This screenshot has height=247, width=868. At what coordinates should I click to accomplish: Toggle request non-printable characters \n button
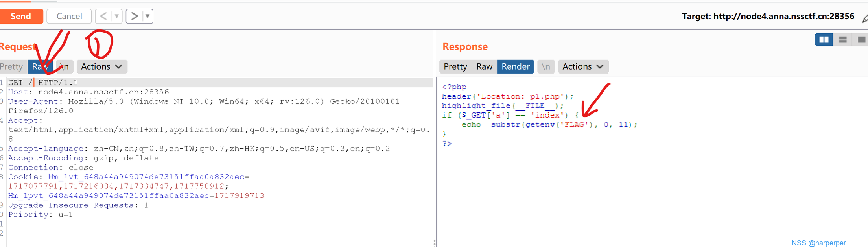pos(65,66)
